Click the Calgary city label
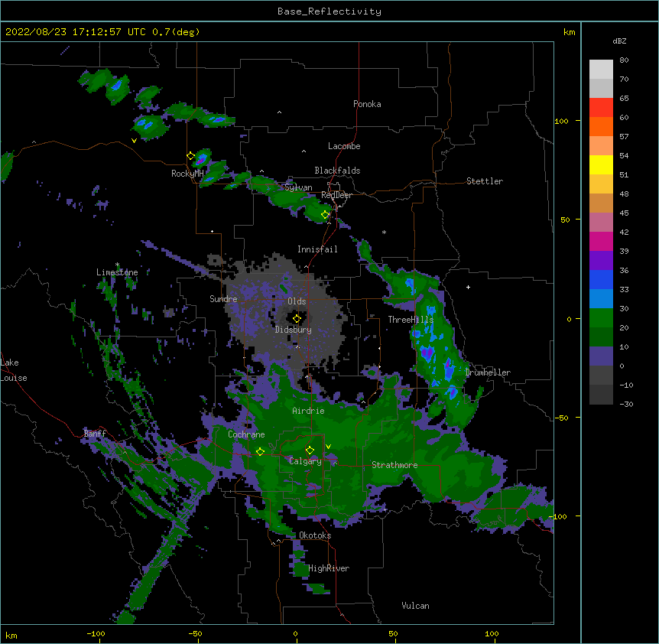 point(305,461)
